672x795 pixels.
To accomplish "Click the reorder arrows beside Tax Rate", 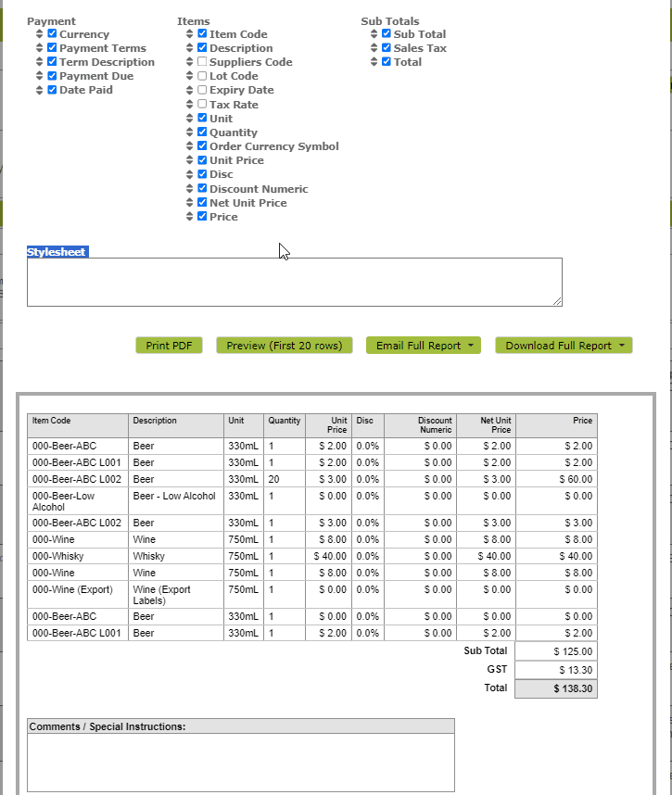I will pyautogui.click(x=190, y=104).
